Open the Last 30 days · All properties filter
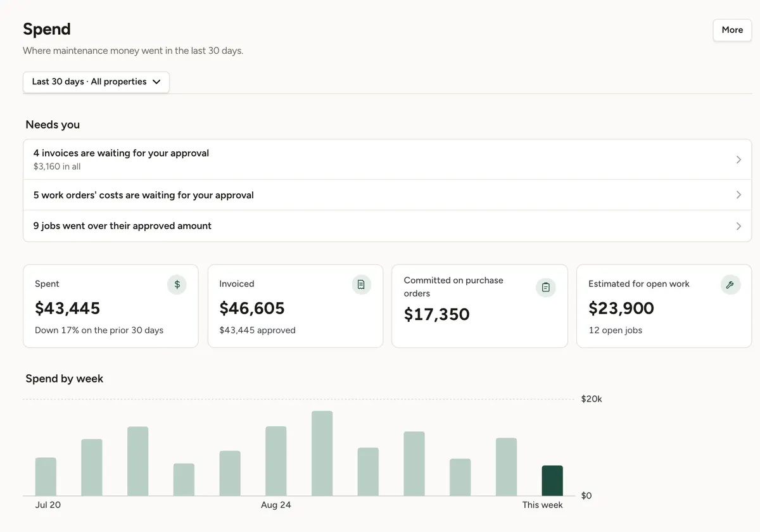 point(96,82)
